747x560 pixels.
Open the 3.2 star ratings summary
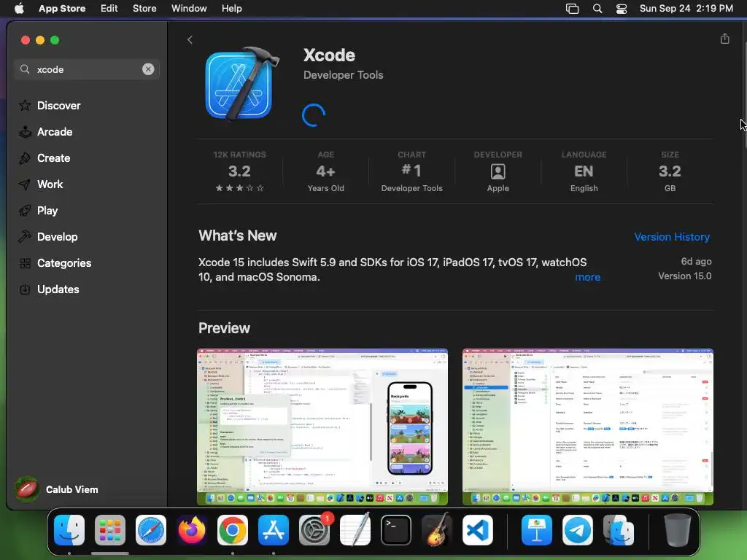click(x=239, y=171)
